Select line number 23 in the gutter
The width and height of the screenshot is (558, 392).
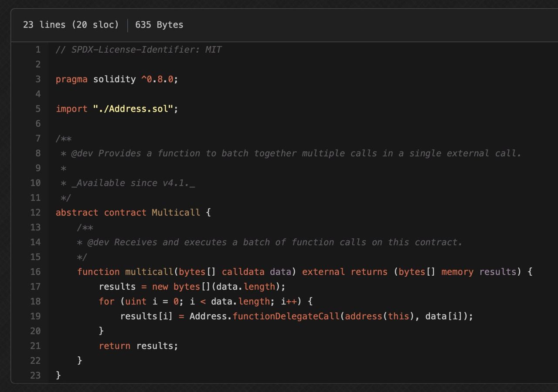point(35,375)
